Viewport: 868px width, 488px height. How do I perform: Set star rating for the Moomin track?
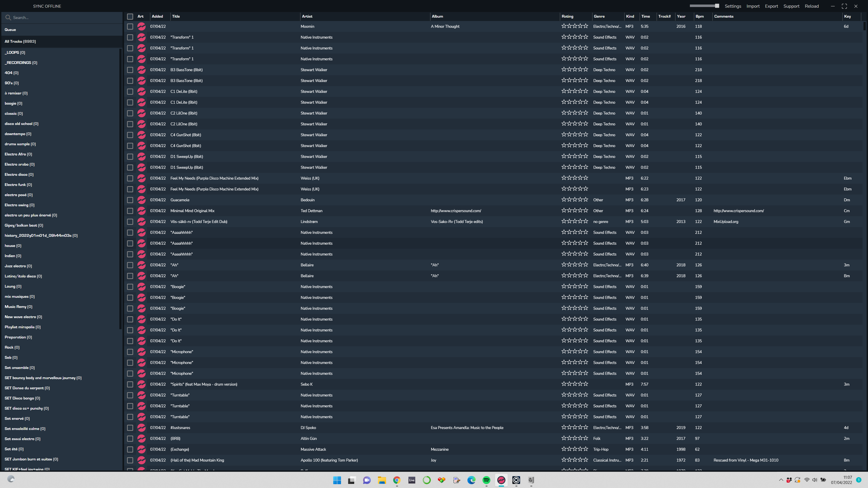575,26
